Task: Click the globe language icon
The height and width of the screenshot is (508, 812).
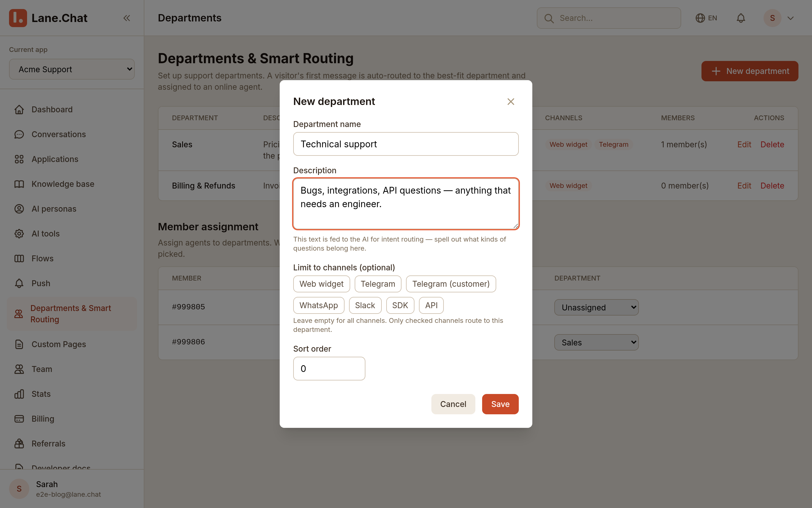Action: coord(700,18)
